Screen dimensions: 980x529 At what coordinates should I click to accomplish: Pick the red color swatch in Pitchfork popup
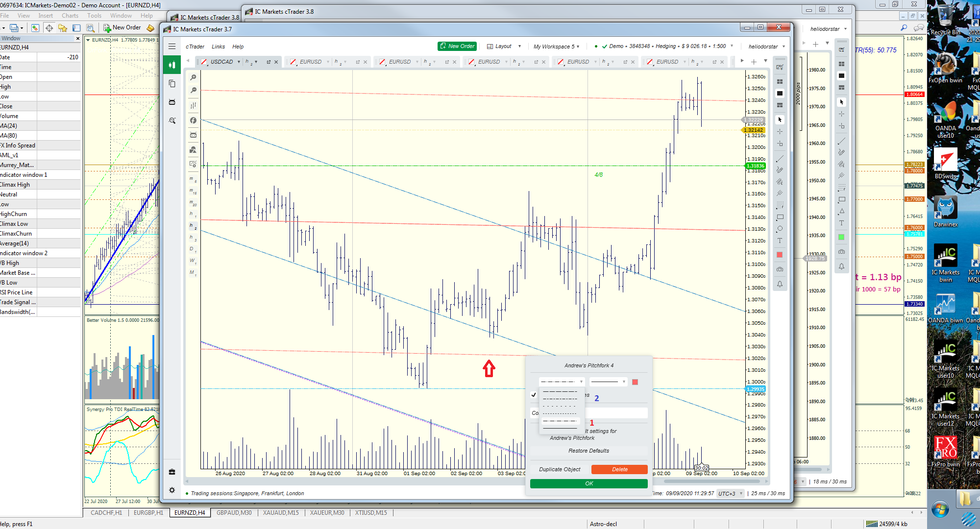635,382
